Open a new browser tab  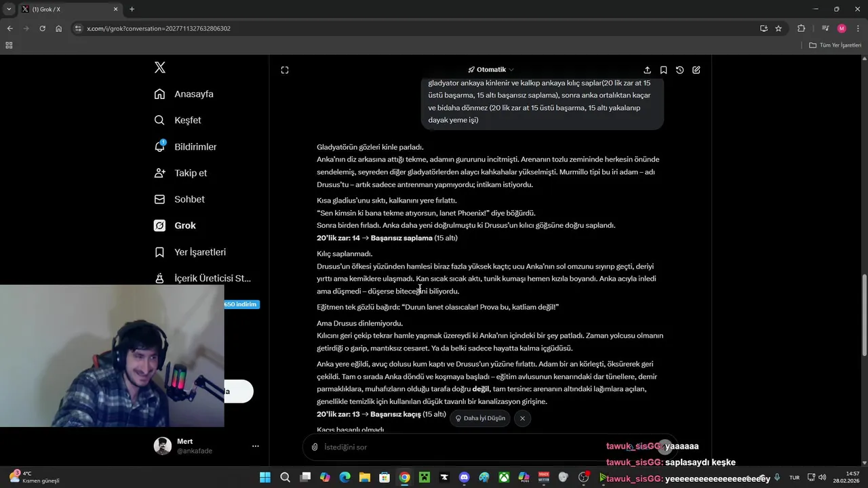[x=132, y=9]
